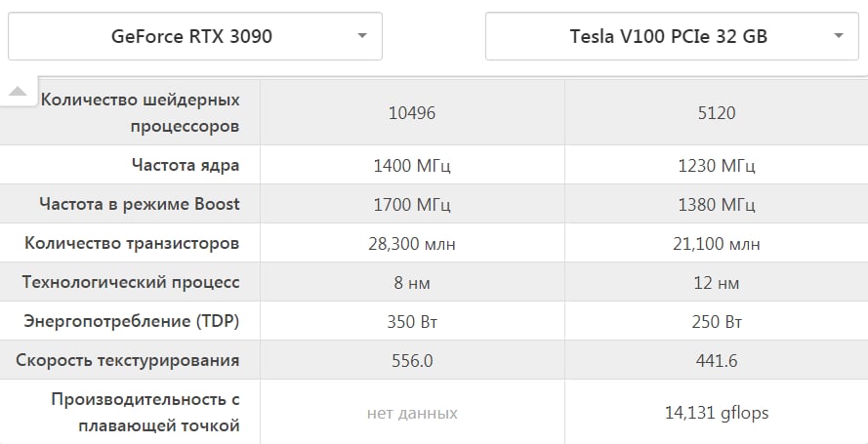This screenshot has width=868, height=444.
Task: Click the 21,100 млн transistor count cell
Action: [x=717, y=243]
